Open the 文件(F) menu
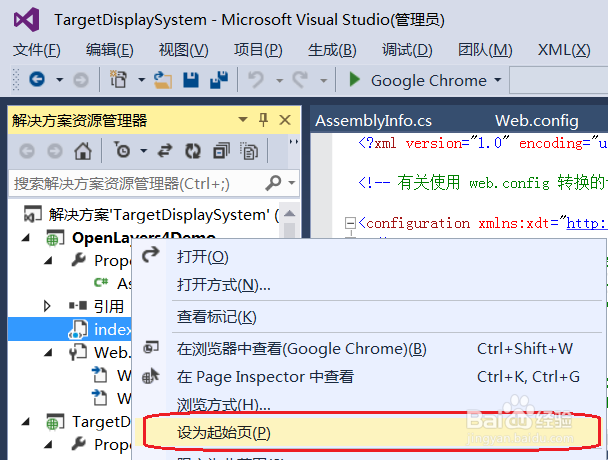The height and width of the screenshot is (460, 608). (37, 50)
